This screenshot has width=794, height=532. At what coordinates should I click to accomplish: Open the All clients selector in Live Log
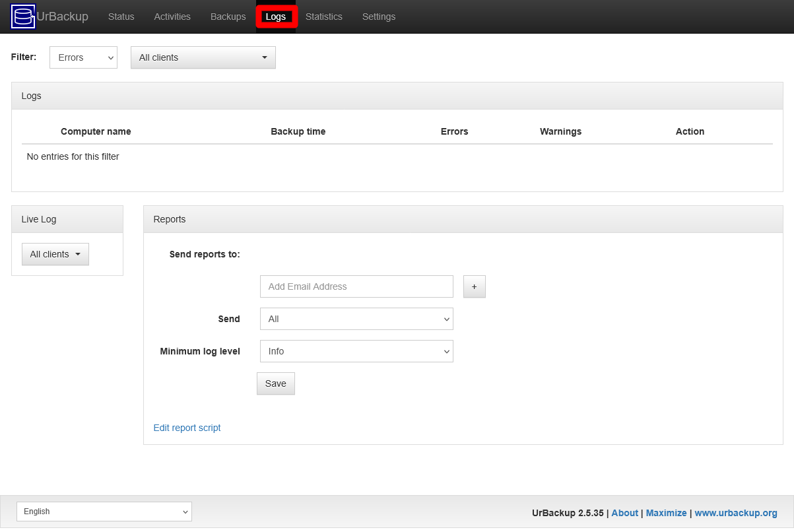tap(55, 254)
